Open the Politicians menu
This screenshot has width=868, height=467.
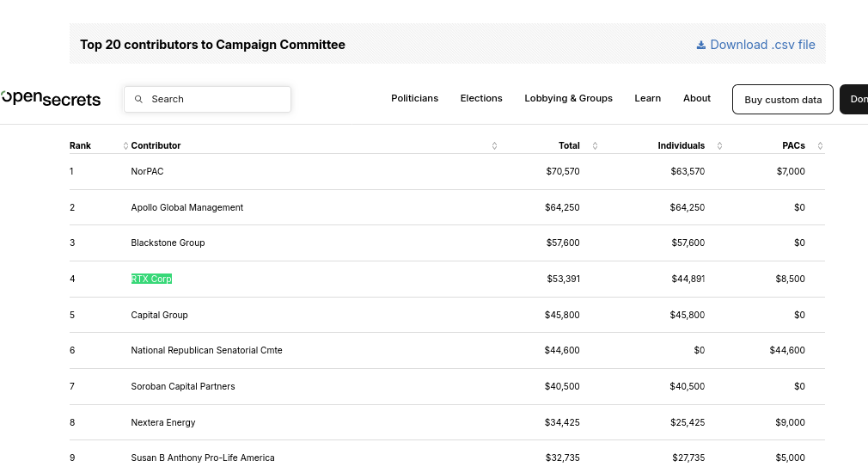pos(414,98)
